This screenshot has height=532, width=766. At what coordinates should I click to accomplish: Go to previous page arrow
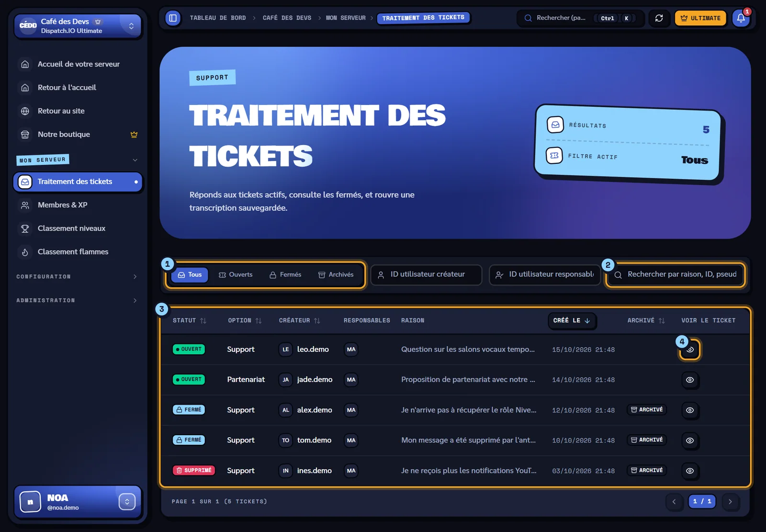click(x=674, y=502)
